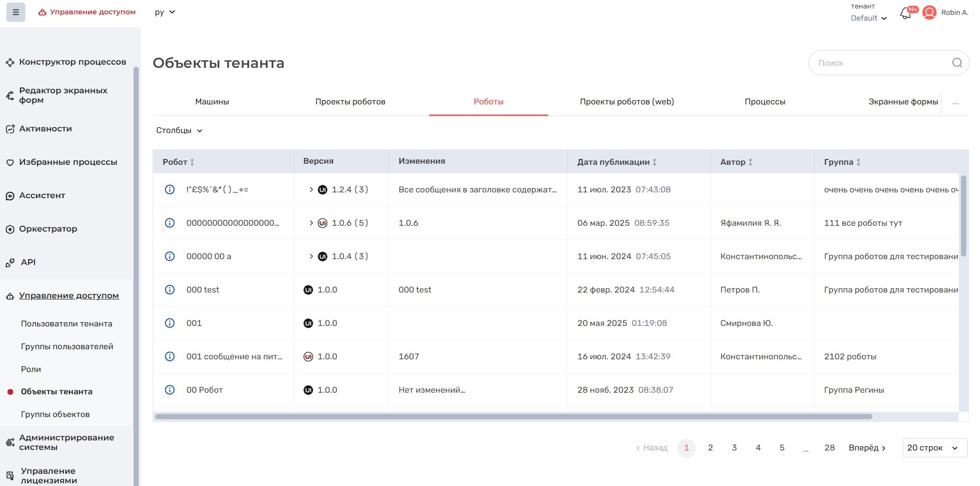Click the horizontal table scrollbar
The width and height of the screenshot is (980, 486).
tap(513, 417)
